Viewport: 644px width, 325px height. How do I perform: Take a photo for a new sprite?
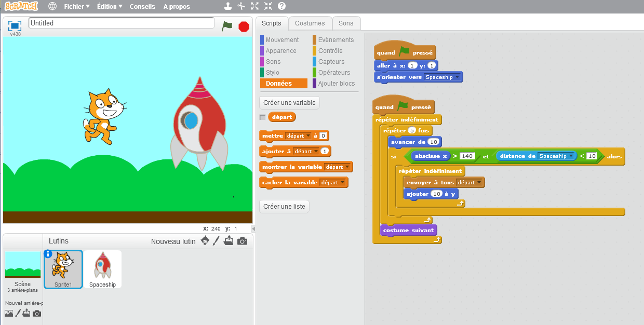tap(242, 241)
